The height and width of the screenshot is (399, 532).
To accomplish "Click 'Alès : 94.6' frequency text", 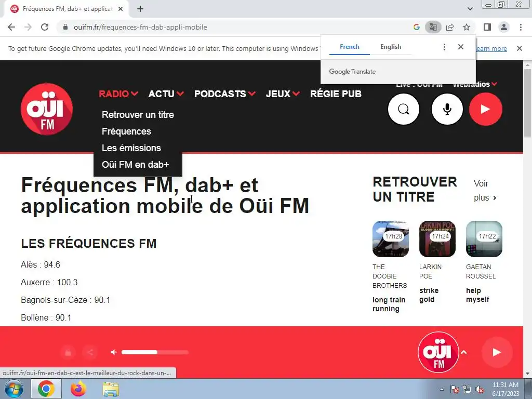I will coord(41,264).
